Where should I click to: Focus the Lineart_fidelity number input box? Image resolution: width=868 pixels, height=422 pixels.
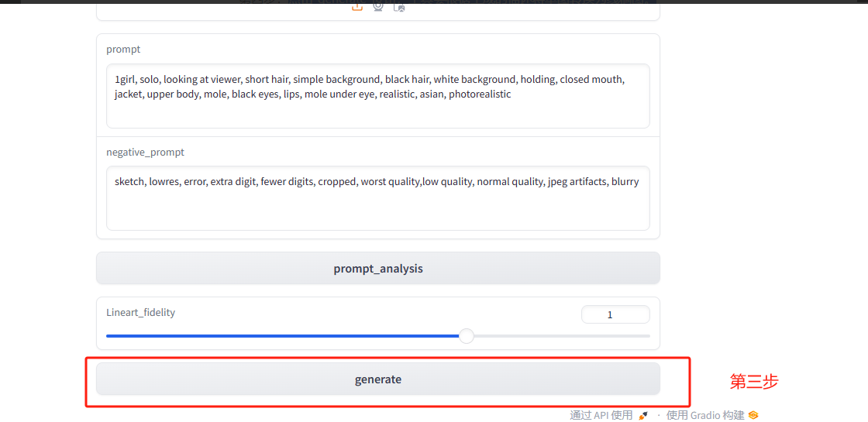[615, 314]
